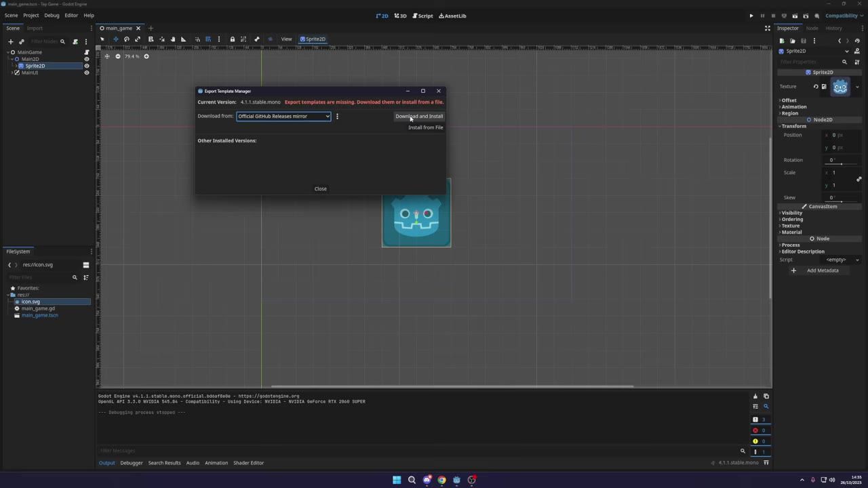Open the Scene menu

pos(12,15)
